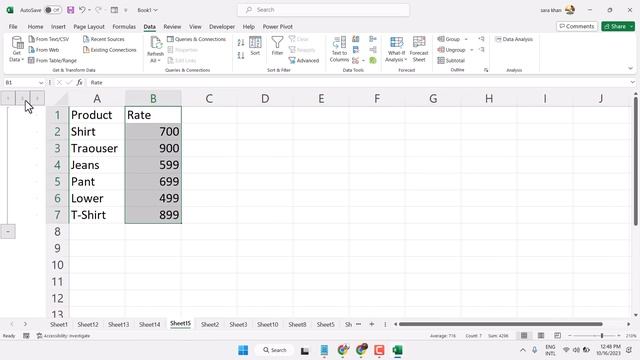Switch to Sheet10 tab
Image resolution: width=640 pixels, height=360 pixels.
coord(267,324)
